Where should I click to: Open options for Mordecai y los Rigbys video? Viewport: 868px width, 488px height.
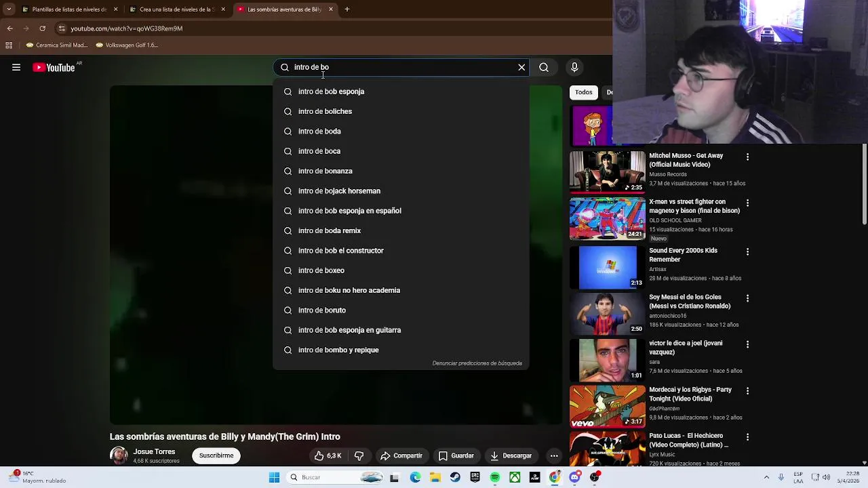coord(747,391)
